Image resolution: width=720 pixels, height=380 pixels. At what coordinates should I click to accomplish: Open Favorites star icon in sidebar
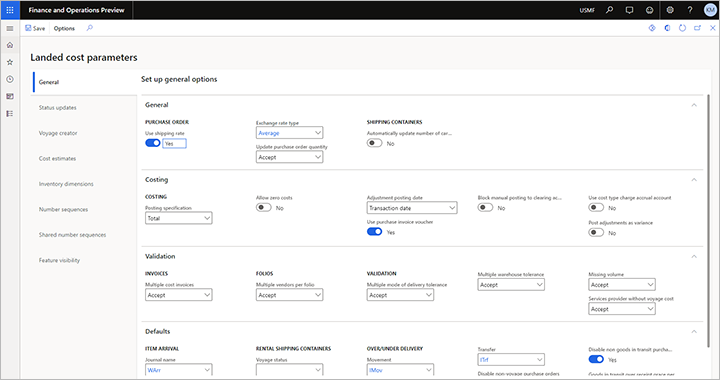10,62
